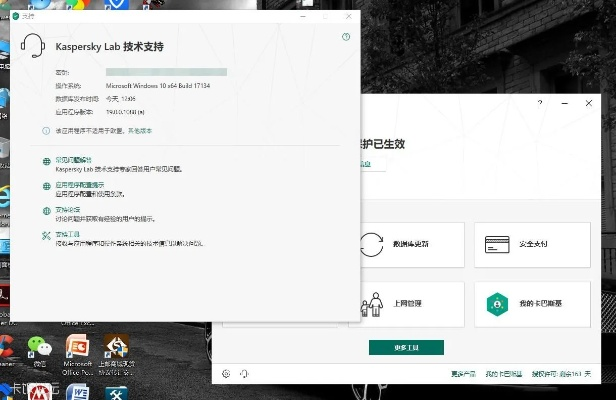
Task: Click the headset icon beside Kaspersky Lab heading
Action: point(33,46)
